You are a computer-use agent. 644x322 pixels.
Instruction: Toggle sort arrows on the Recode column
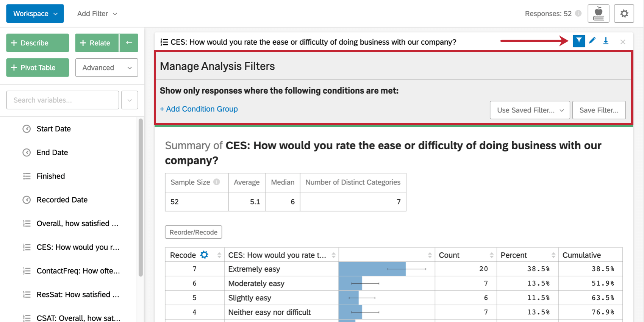(x=219, y=255)
